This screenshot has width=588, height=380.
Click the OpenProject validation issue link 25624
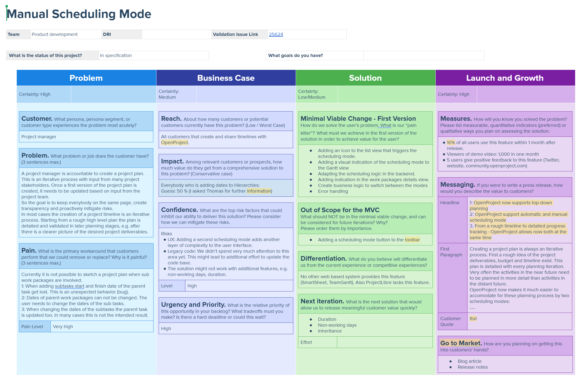(x=274, y=34)
